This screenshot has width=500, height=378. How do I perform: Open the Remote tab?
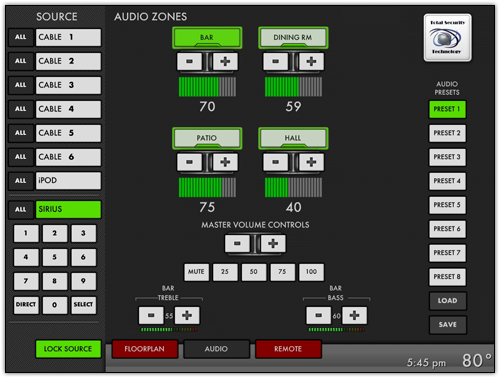point(288,349)
